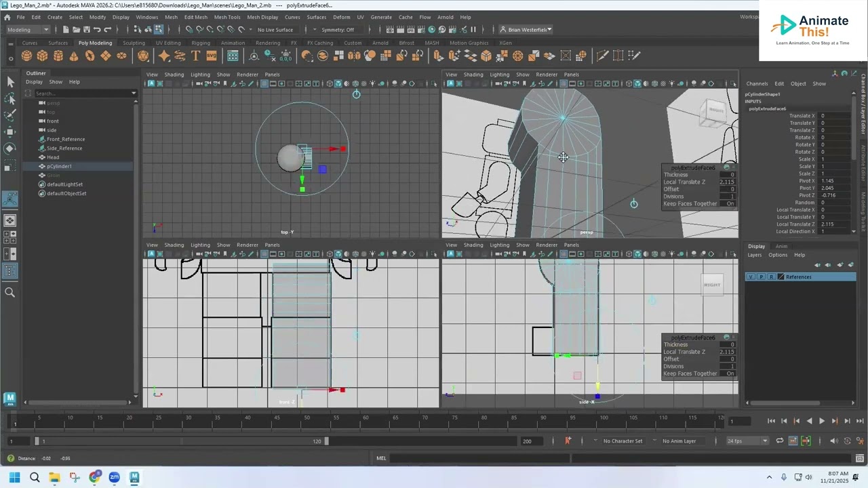Image resolution: width=868 pixels, height=488 pixels.
Task: Toggle Keep Faces Together in the side extrude panel
Action: point(730,373)
